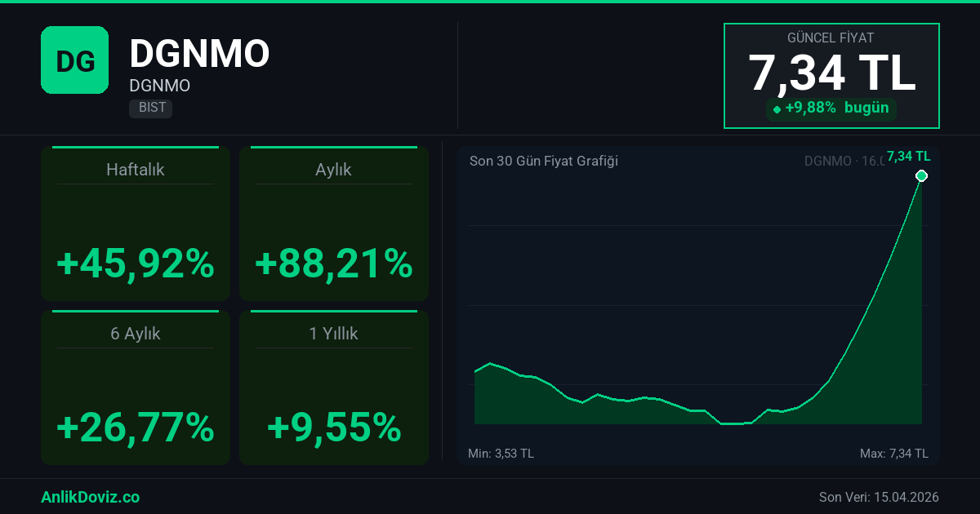The height and width of the screenshot is (514, 980).
Task: Click the Min: 3,53 TL label
Action: point(501,454)
